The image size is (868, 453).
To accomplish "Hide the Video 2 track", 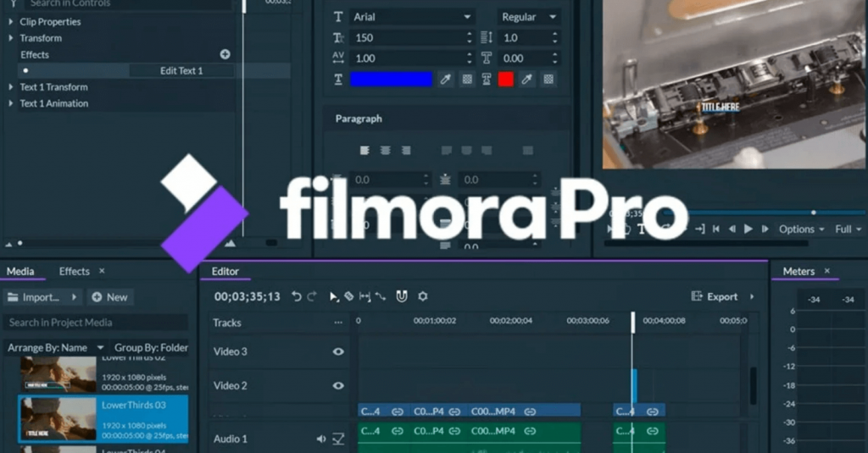I will click(x=338, y=386).
